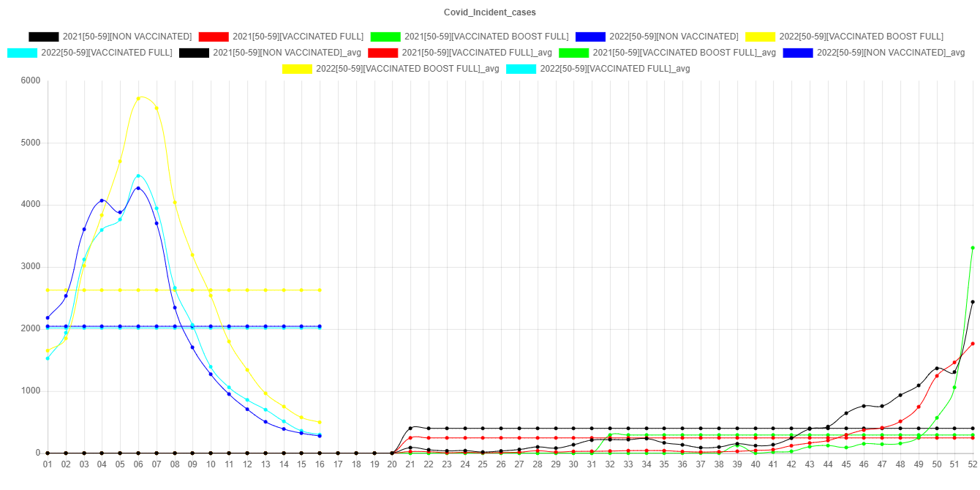Select the red curve's data point at week 52
The width and height of the screenshot is (980, 490).
pyautogui.click(x=973, y=344)
